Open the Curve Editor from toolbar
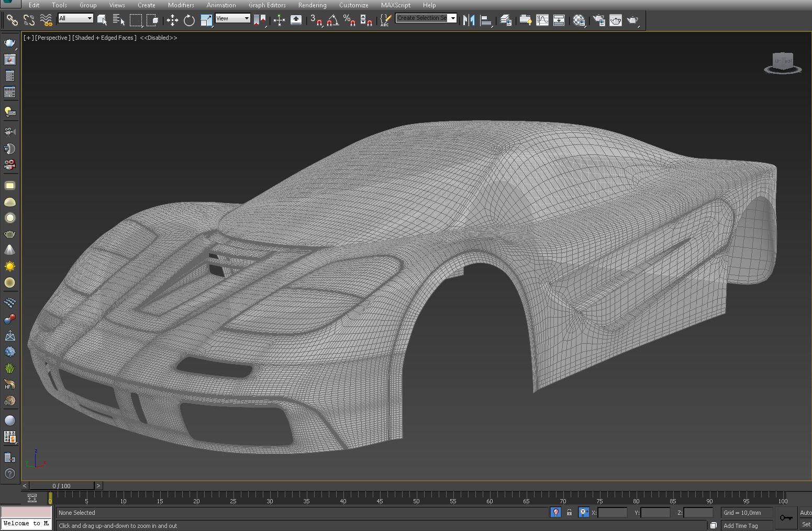This screenshot has width=812, height=531. [x=542, y=20]
